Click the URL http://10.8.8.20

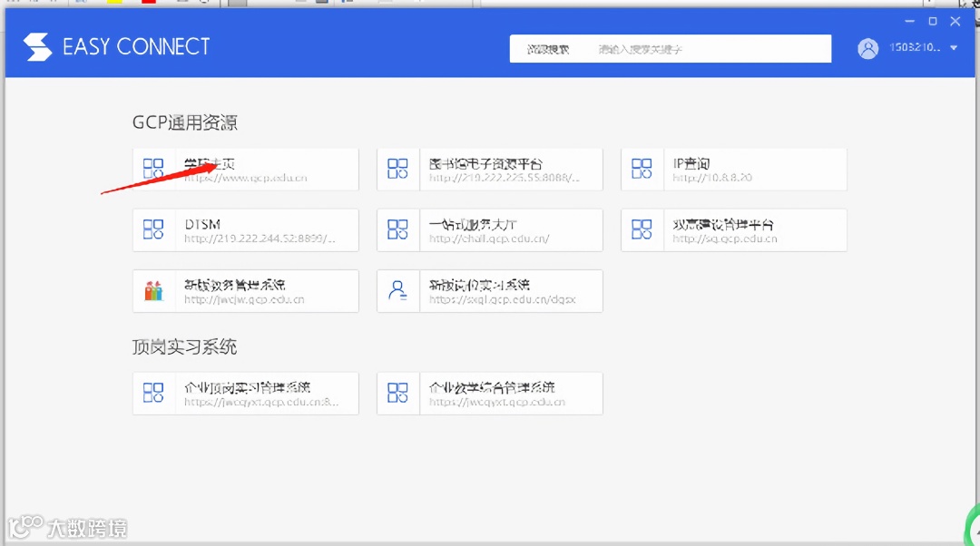[x=712, y=178]
